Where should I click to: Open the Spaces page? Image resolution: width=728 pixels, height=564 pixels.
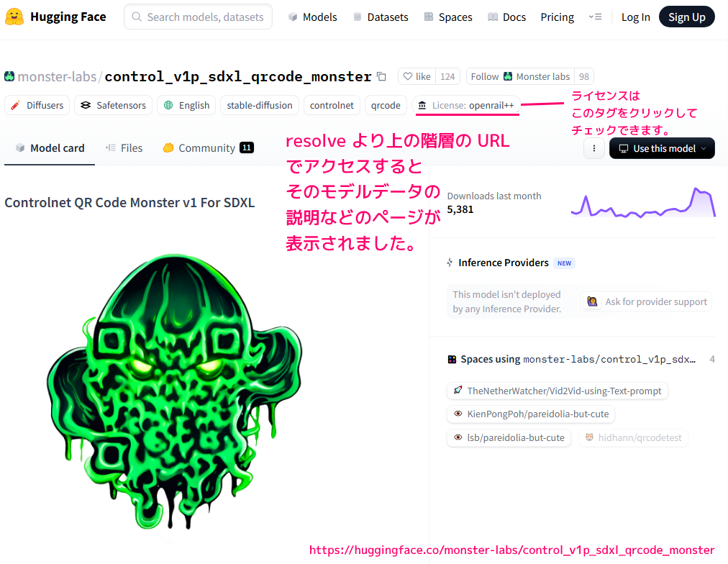448,17
